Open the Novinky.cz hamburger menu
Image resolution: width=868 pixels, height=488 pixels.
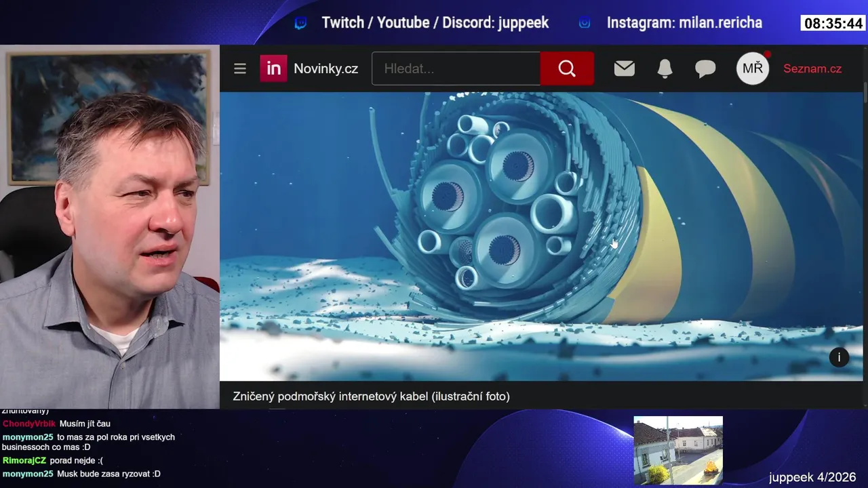click(240, 68)
